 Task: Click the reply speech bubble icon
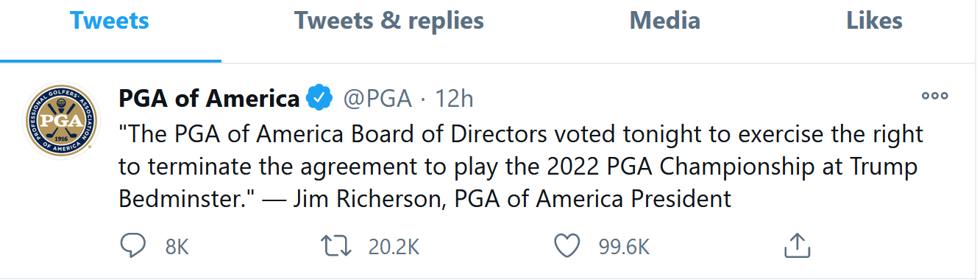(132, 245)
